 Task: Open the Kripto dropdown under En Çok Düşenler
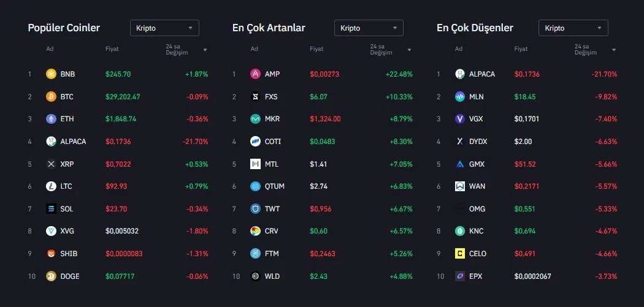pos(573,28)
